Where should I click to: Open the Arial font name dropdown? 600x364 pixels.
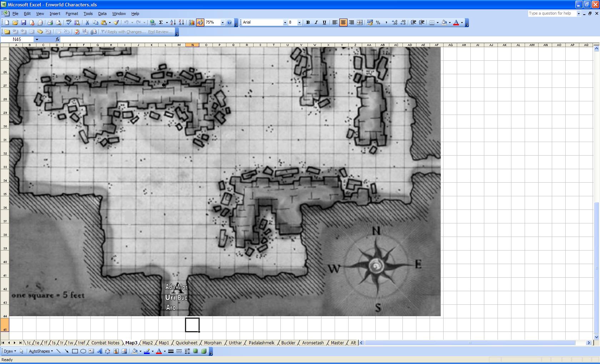(285, 22)
